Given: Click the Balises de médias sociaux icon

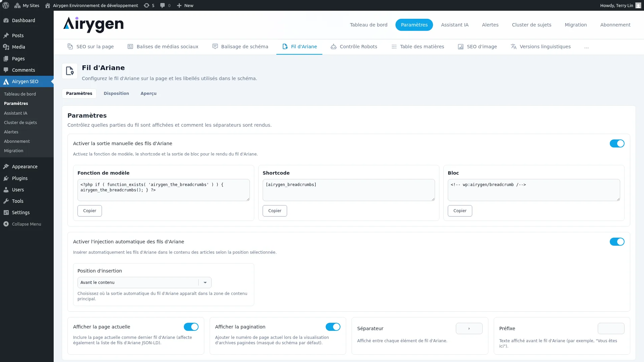Looking at the screenshot, I should pos(130,47).
